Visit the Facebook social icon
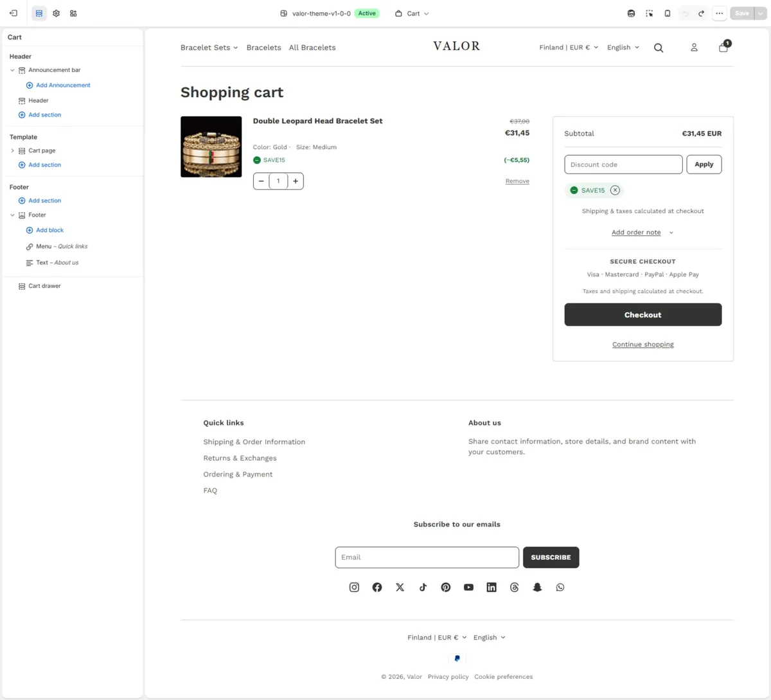 pyautogui.click(x=377, y=588)
